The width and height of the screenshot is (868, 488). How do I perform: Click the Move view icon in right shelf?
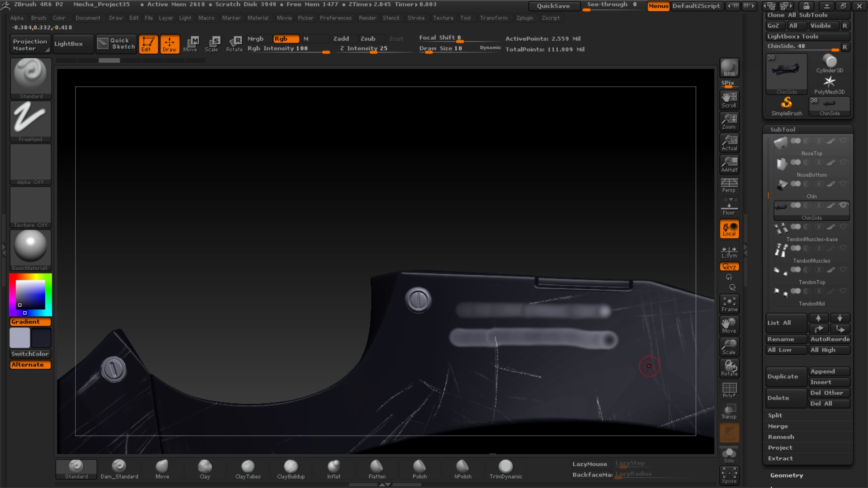point(729,325)
